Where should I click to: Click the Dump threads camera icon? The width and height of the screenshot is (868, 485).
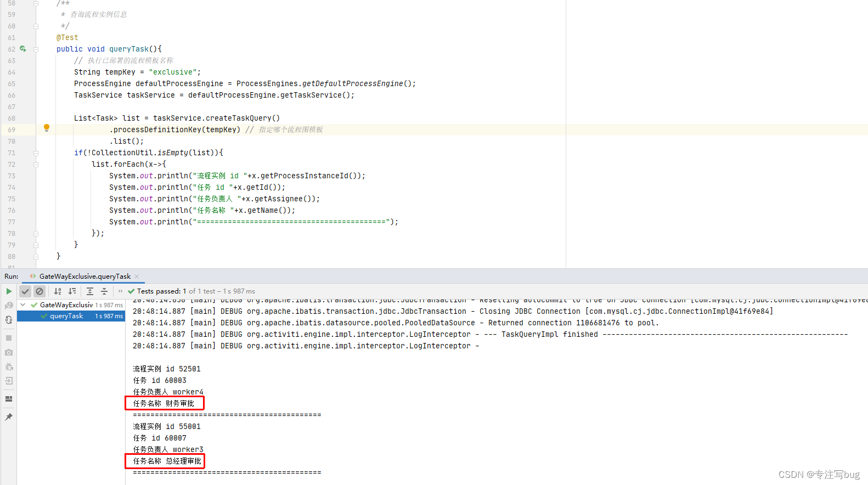coord(9,352)
